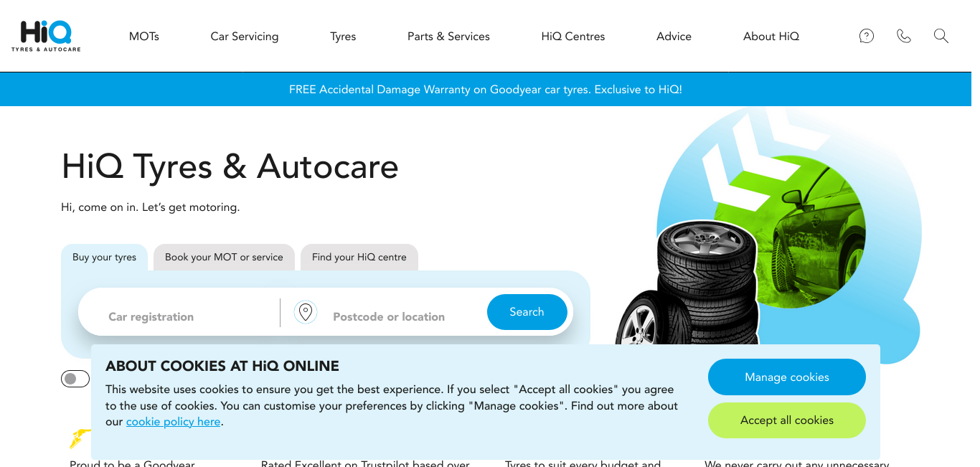Click the HiQ Tyres & Autocare logo
The image size is (980, 467).
46,36
